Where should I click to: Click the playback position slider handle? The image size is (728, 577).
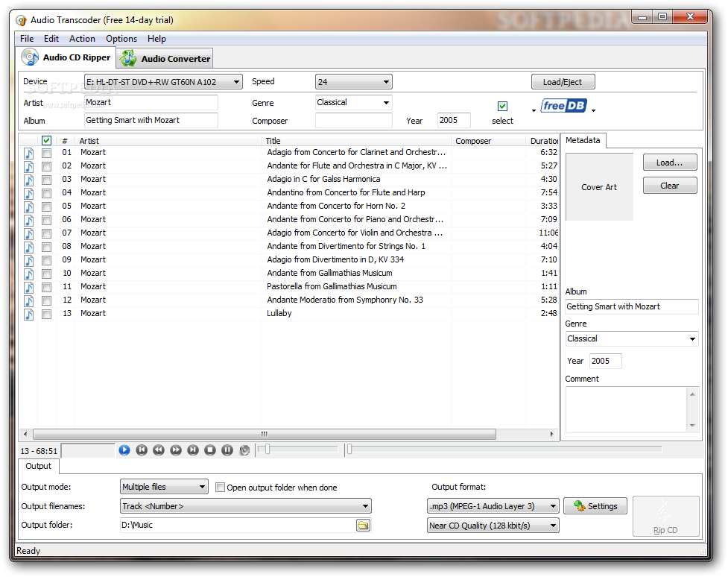click(349, 449)
